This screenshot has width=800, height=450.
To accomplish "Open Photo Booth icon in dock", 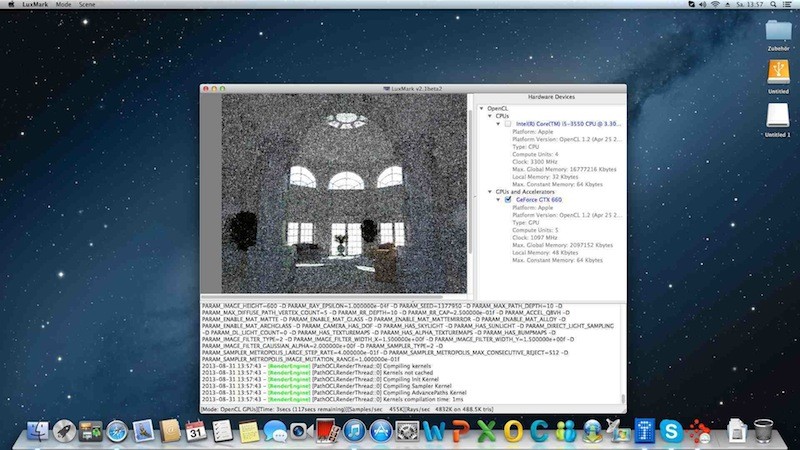I will coord(328,431).
